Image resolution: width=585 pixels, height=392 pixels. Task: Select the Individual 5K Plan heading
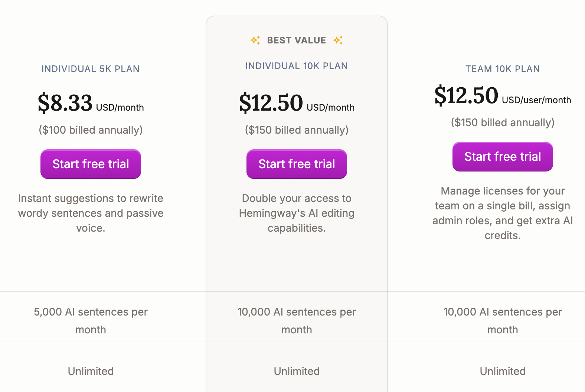pyautogui.click(x=91, y=69)
